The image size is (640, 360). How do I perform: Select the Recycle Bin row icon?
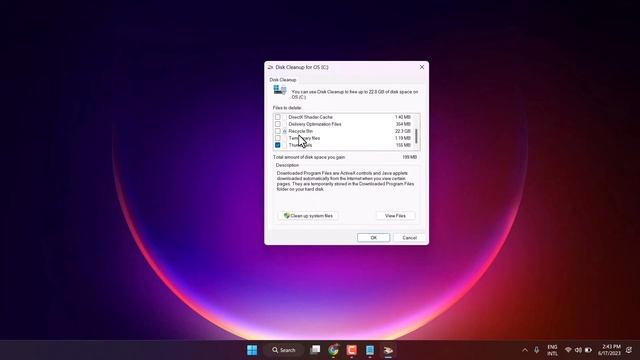(284, 131)
